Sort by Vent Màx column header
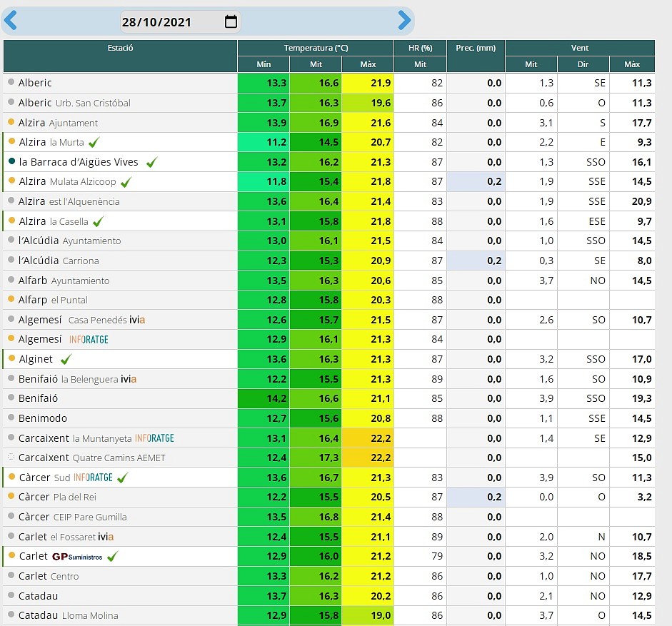Screen dimensions: 672x626 tap(632, 64)
